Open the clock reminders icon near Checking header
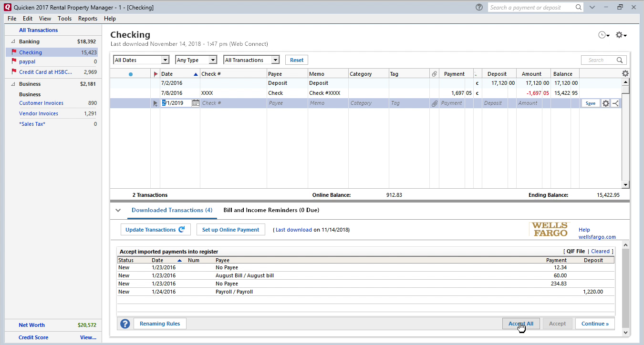Screen dimensions: 644x345 604,35
